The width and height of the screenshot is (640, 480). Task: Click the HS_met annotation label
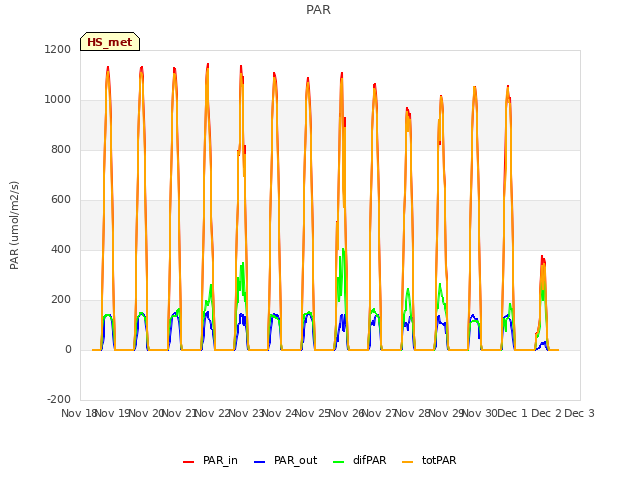[110, 42]
